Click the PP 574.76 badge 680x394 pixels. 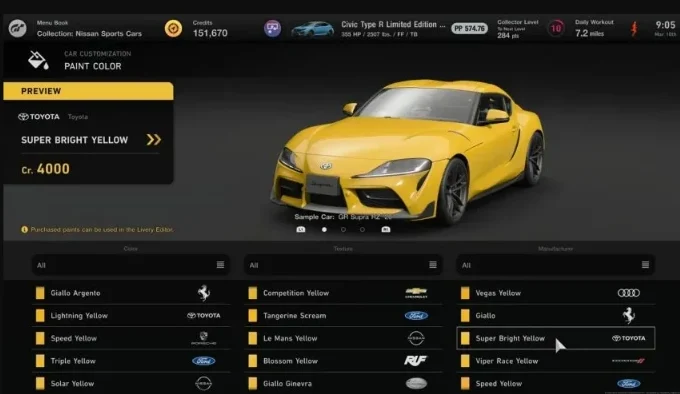(469, 29)
